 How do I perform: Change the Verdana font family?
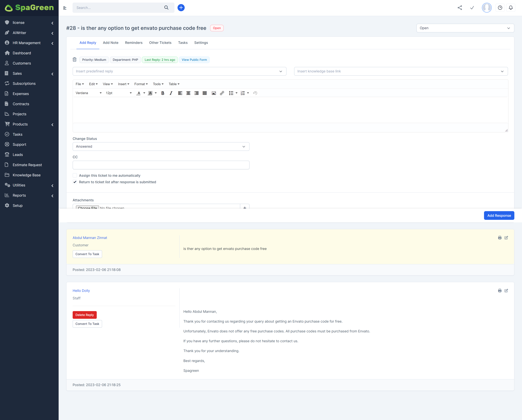pos(88,93)
